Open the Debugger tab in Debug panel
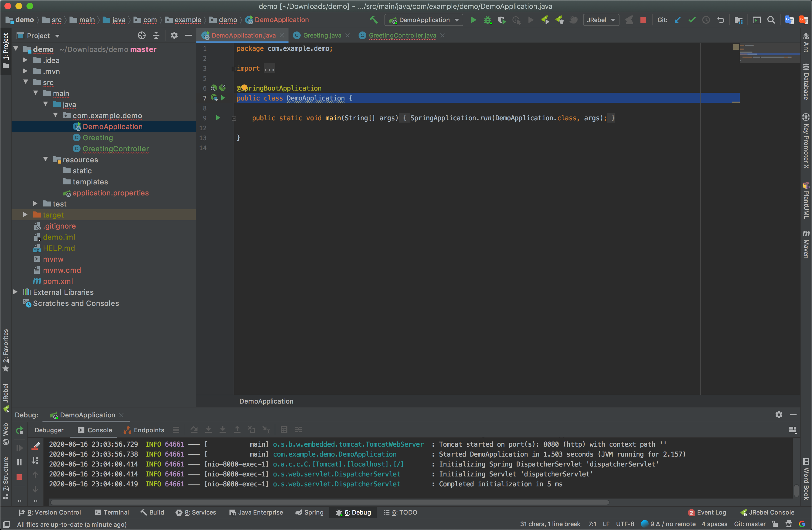 click(49, 430)
